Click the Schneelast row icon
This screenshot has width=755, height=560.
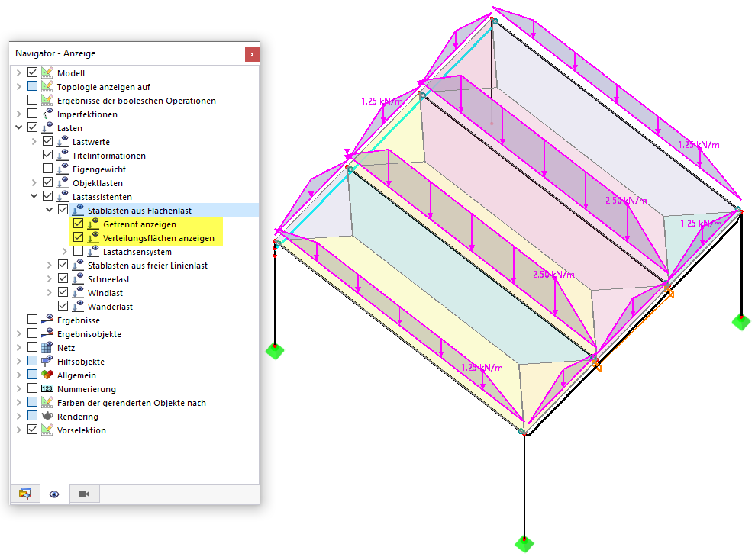click(x=78, y=278)
